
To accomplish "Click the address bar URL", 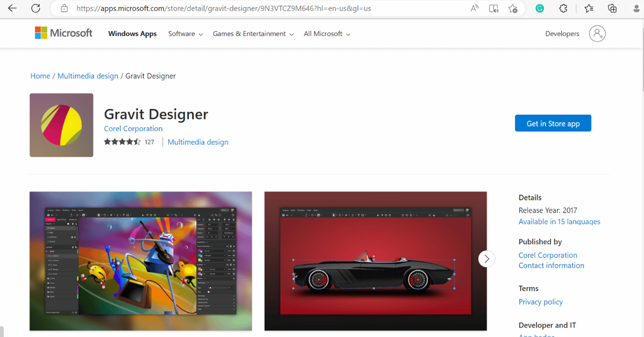I will click(224, 8).
